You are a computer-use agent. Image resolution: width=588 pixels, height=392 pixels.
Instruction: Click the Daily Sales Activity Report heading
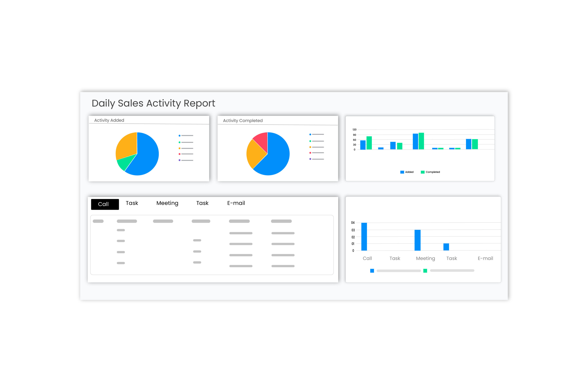pyautogui.click(x=153, y=103)
